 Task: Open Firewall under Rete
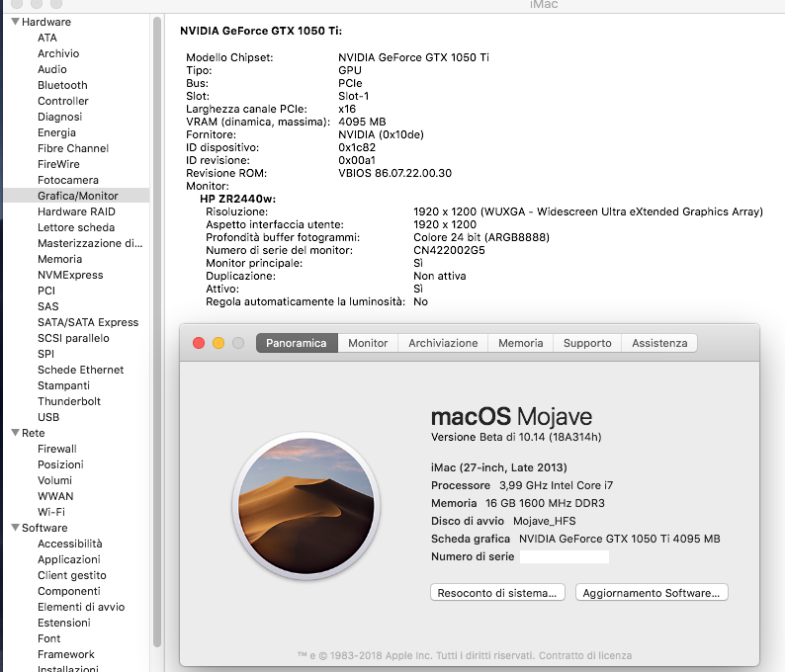coord(57,449)
